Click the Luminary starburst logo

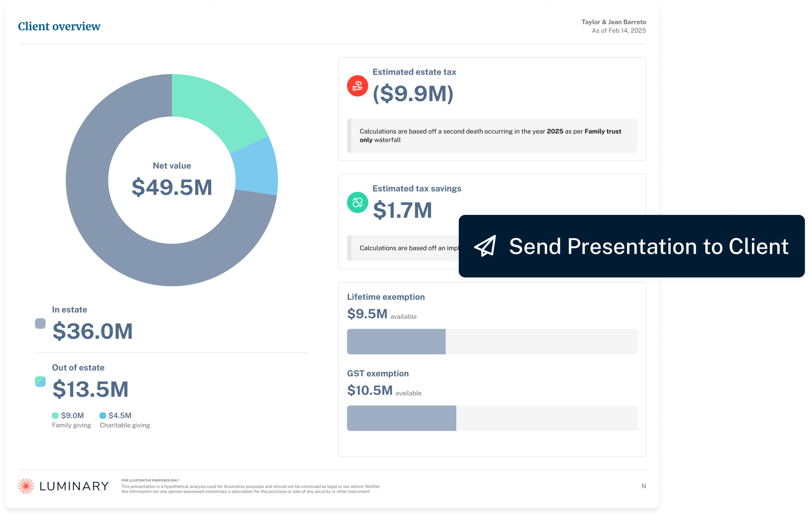26,486
